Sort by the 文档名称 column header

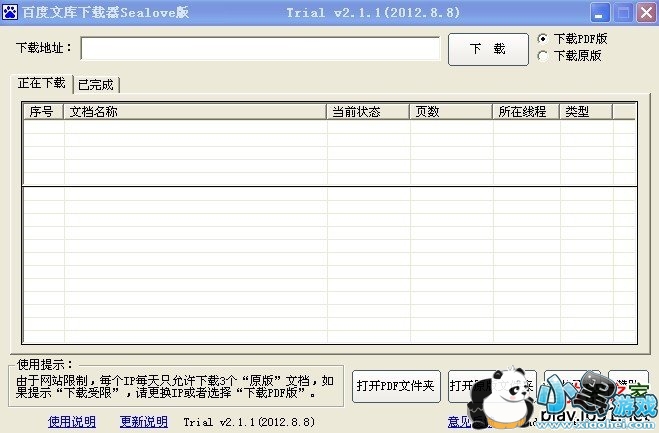click(x=195, y=111)
